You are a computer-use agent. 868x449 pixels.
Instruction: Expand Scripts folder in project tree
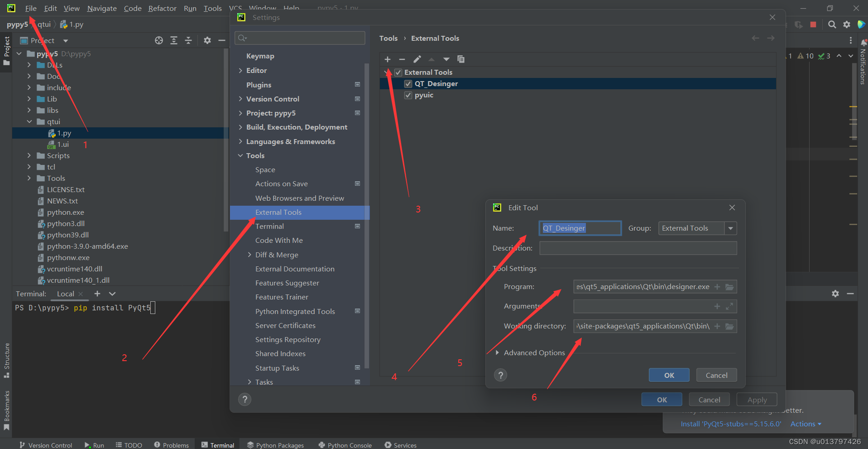[x=29, y=155]
